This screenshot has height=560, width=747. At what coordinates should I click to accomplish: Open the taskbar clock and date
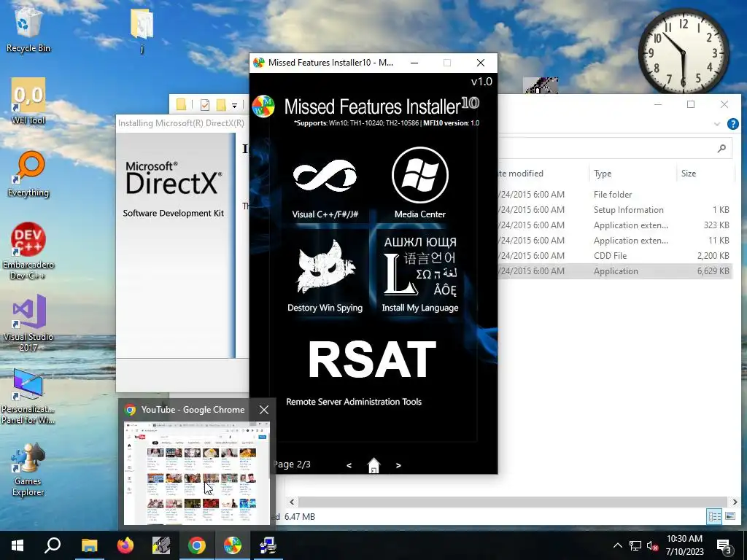(x=684, y=545)
